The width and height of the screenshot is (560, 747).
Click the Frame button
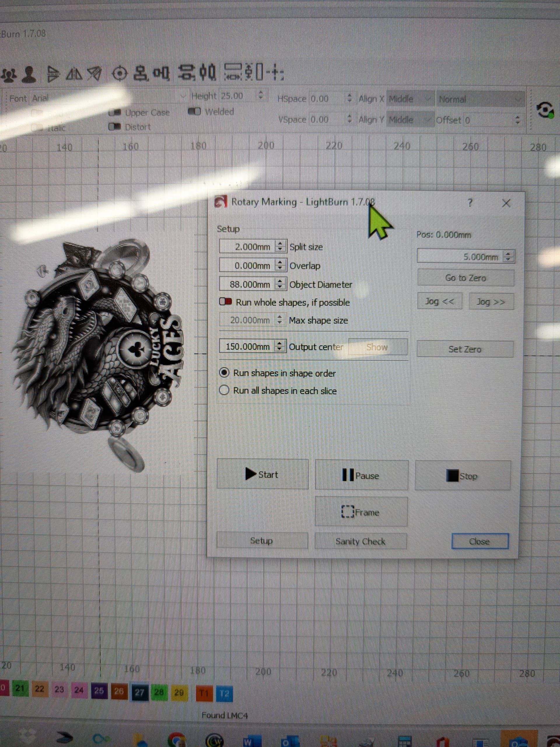tap(361, 512)
